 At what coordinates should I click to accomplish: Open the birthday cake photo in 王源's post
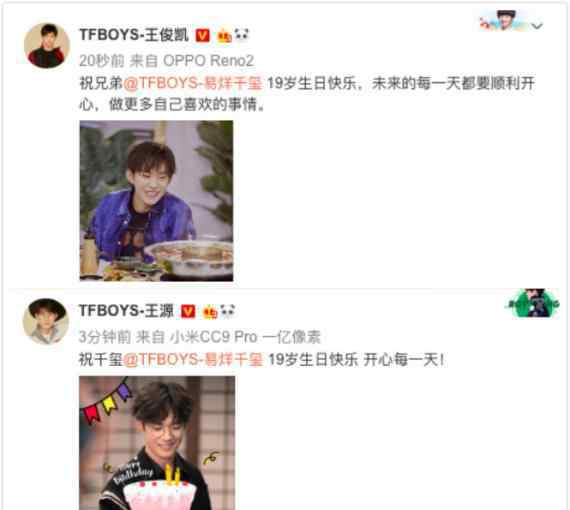coord(157,443)
